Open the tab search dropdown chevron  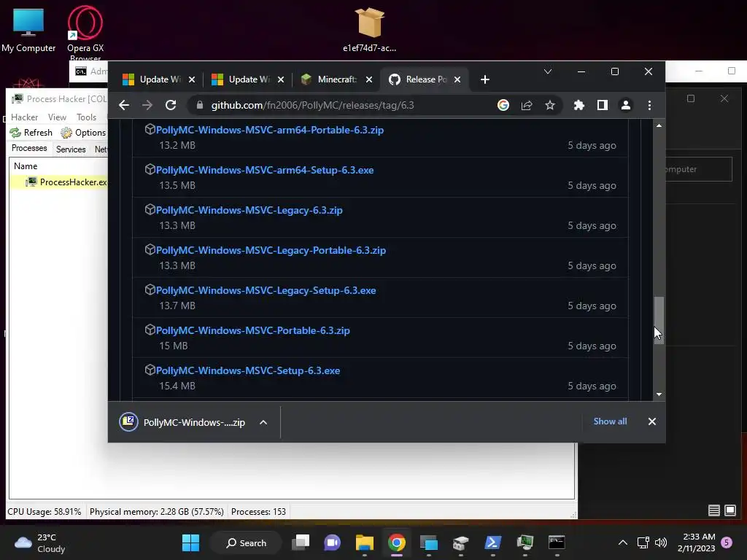pyautogui.click(x=547, y=71)
